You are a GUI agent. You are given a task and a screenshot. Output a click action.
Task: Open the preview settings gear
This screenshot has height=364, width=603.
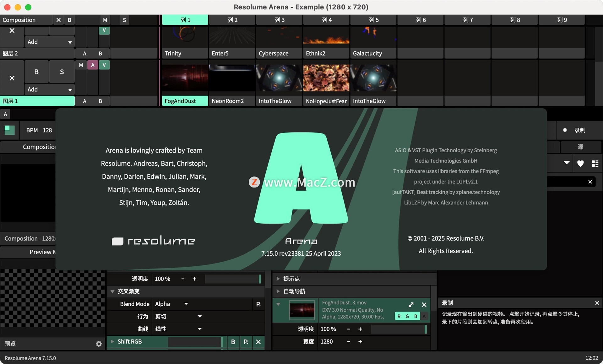[99, 344]
